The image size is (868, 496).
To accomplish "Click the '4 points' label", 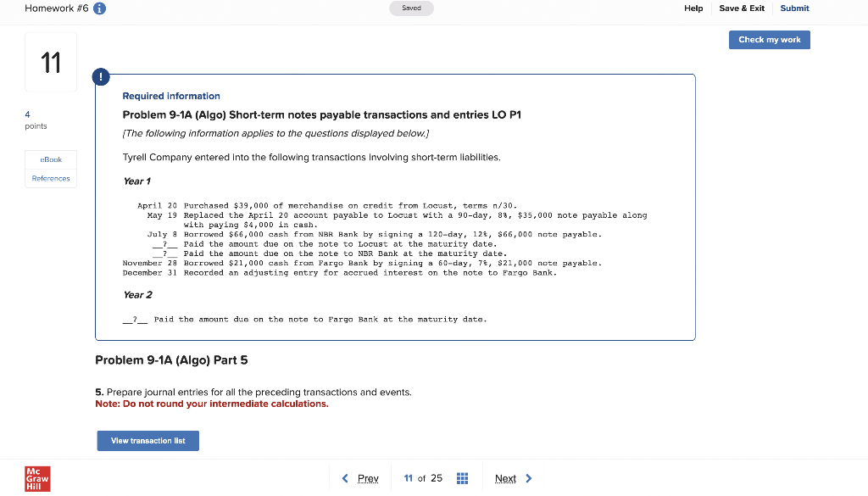I will point(36,120).
